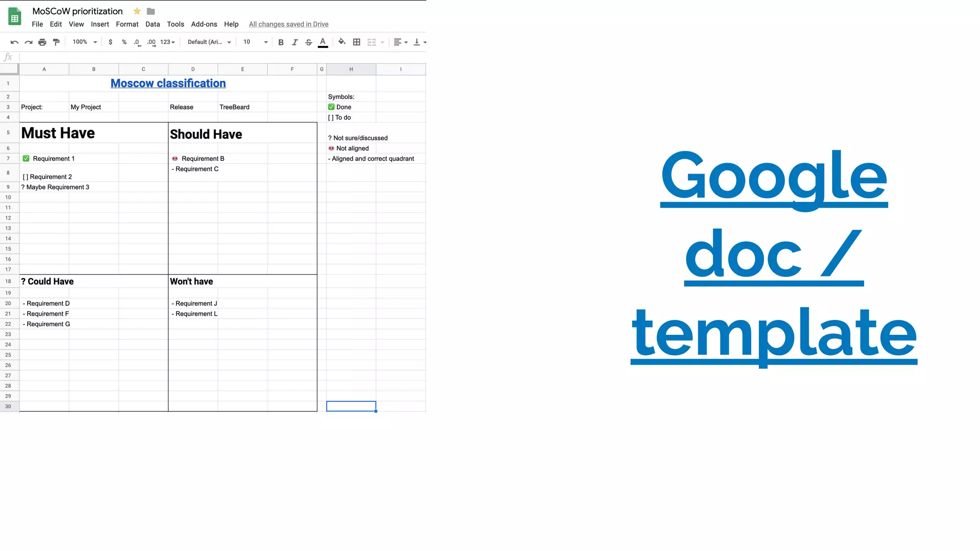Viewport: 980px width, 551px height.
Task: Open the Default (Arial) font dropdown
Action: (x=209, y=42)
